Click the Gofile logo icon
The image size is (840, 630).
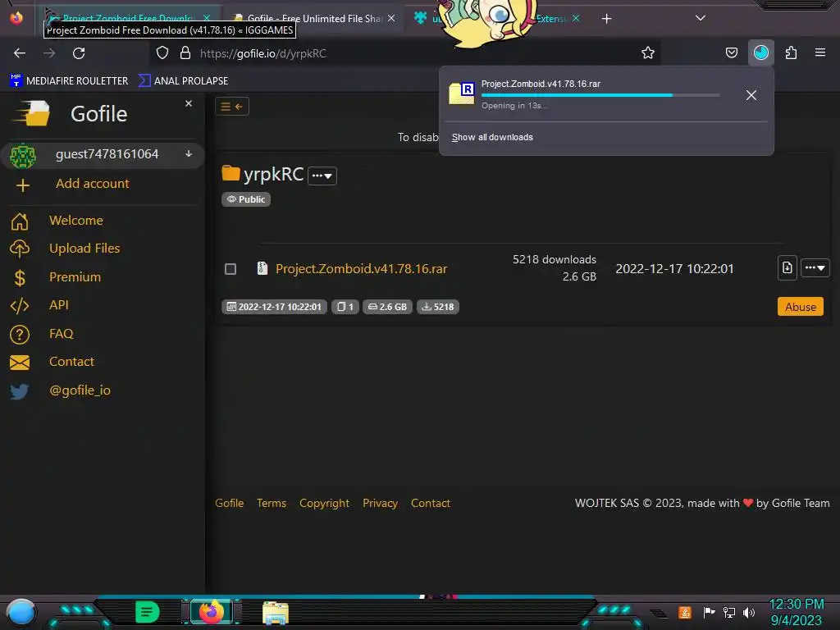(x=31, y=113)
